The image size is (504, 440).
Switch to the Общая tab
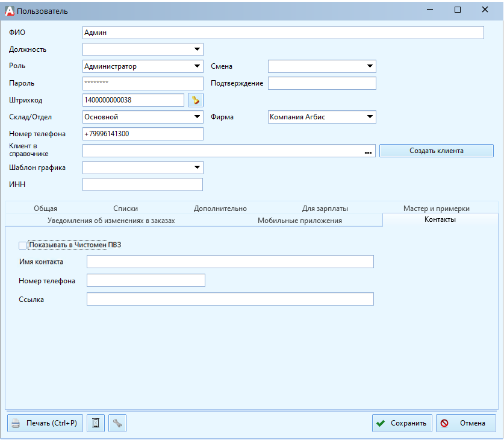click(45, 209)
